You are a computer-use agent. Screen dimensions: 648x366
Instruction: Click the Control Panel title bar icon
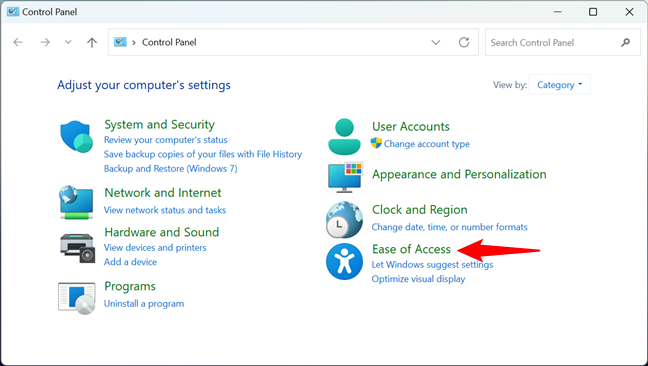coord(12,12)
